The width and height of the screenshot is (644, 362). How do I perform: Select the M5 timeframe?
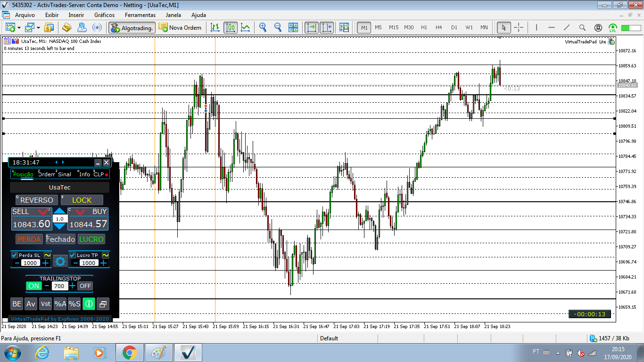tap(379, 27)
